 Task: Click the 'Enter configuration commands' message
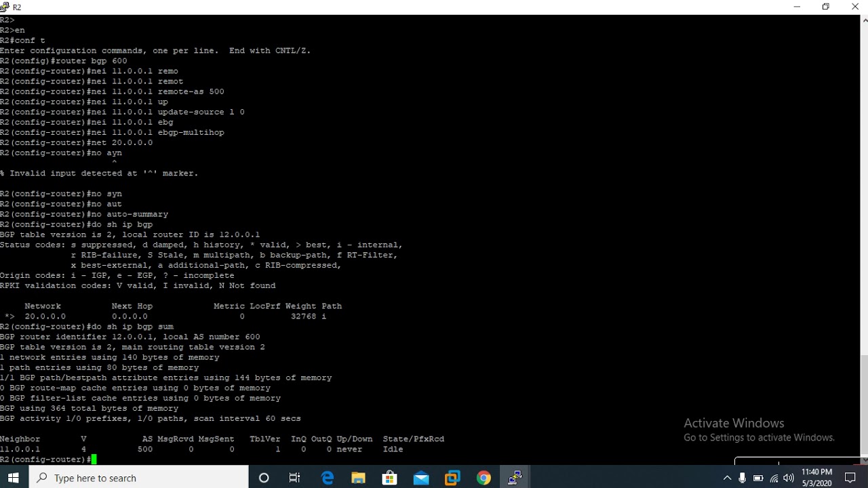point(155,51)
